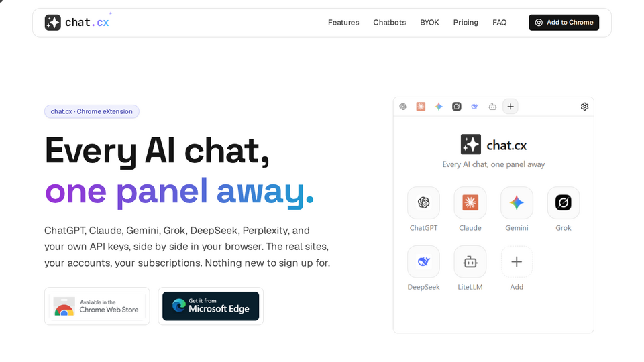Viewport: 644px width, 362px height.
Task: Click the 'Gemini' label under its tile
Action: (x=517, y=228)
